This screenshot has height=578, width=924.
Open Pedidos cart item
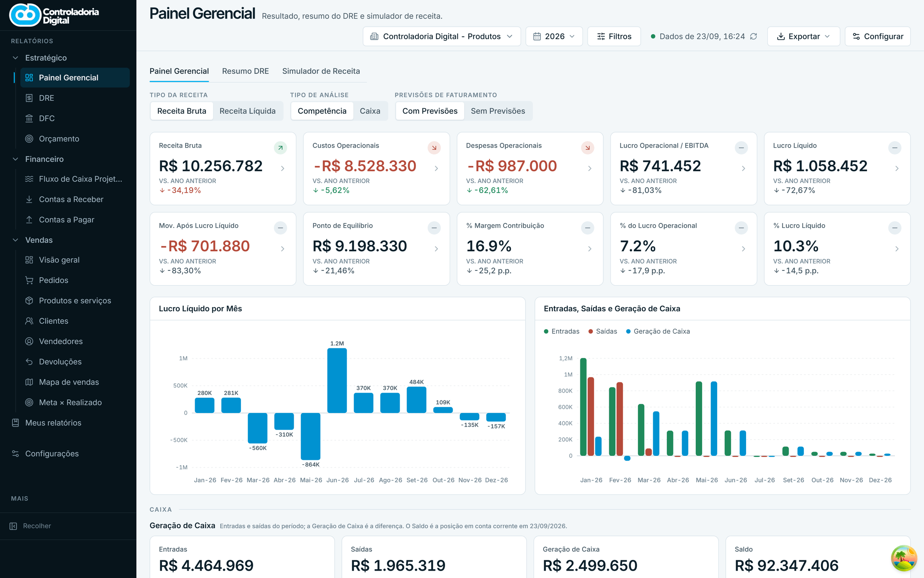(75, 280)
